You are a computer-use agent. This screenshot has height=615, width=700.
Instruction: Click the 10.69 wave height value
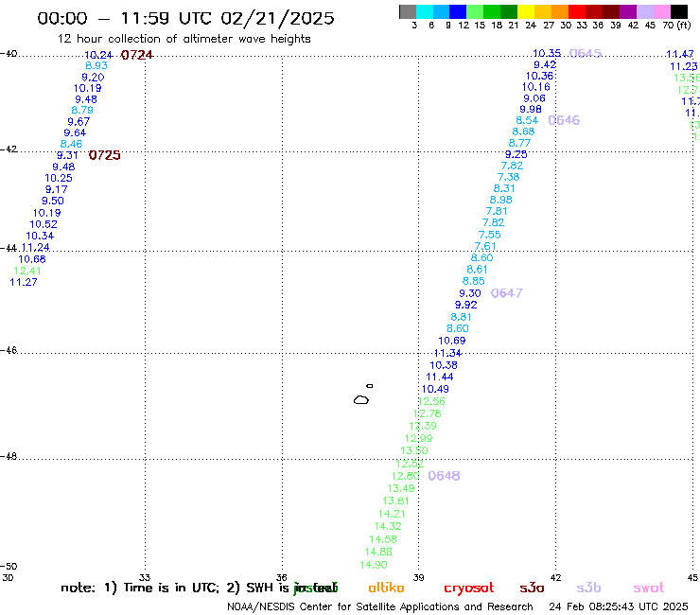coord(452,341)
